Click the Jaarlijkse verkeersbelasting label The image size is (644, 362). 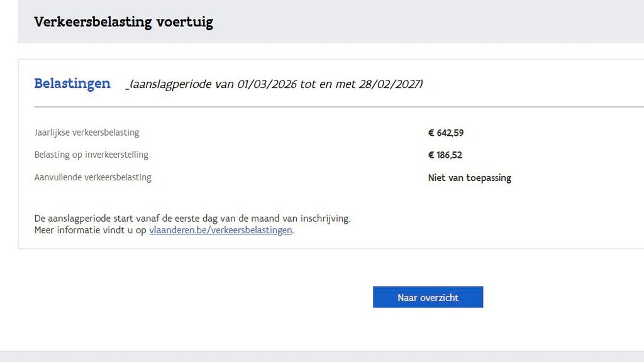coord(87,133)
